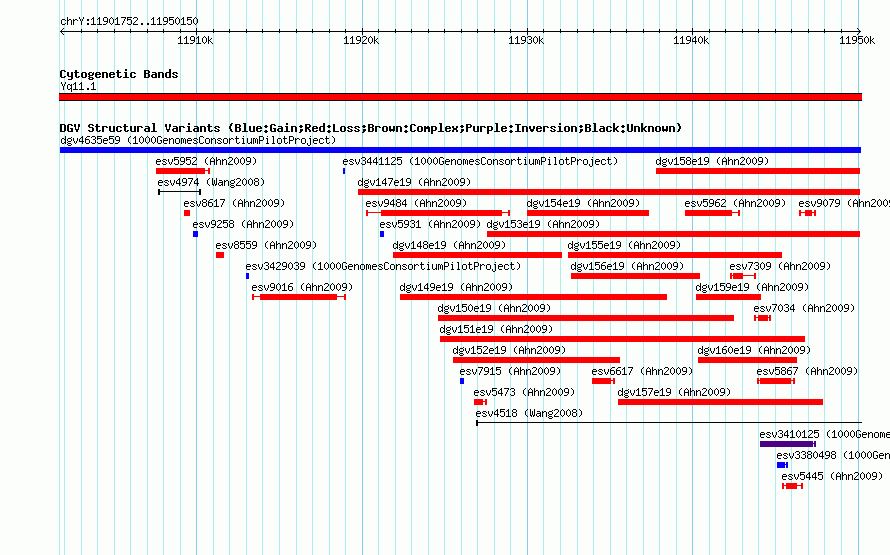Viewport: 890px width, 555px height.
Task: Open variant label esv5952 (Ahn2009)
Action: 207,161
